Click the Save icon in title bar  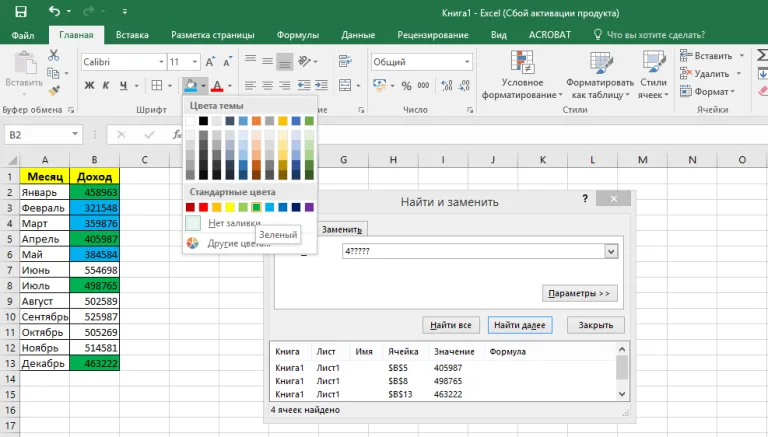[x=21, y=12]
